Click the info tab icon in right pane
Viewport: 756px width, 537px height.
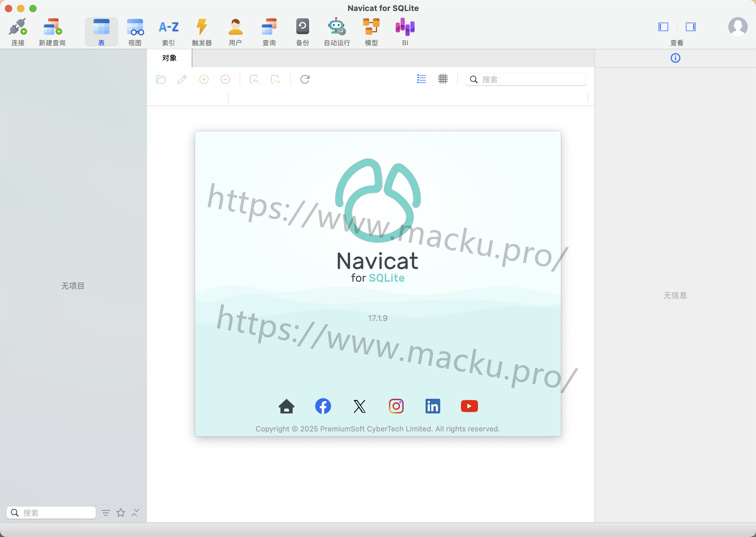point(676,58)
